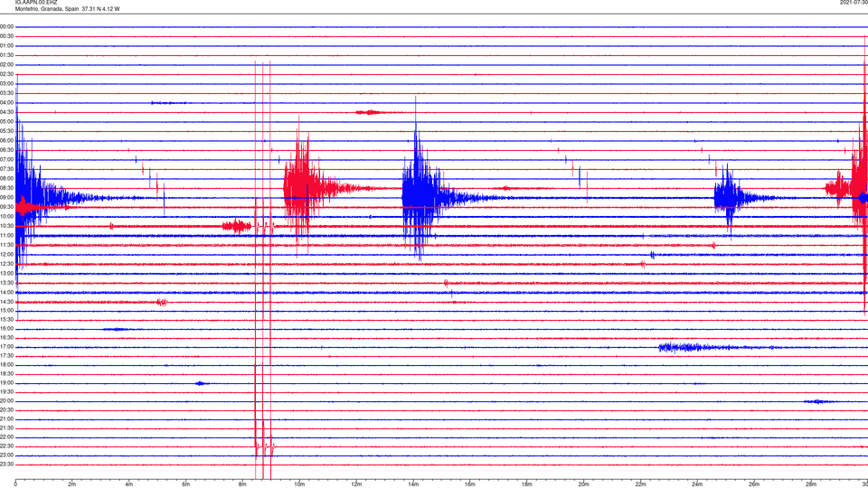
Task: Click the station code IG.AAPN.00.EHZ
Action: point(35,2)
